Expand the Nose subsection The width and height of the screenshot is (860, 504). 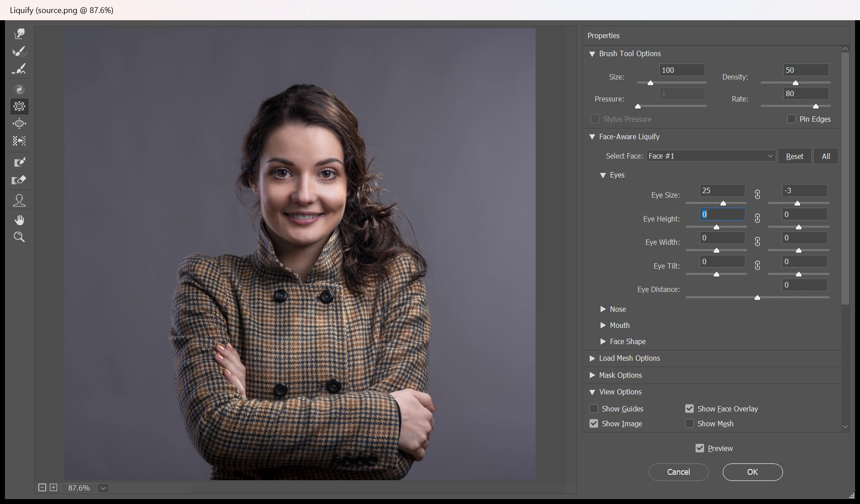(603, 309)
